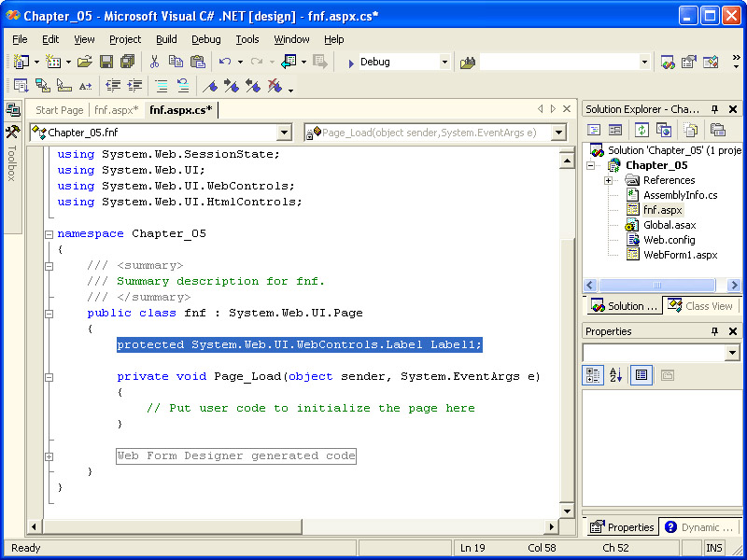This screenshot has height=560, width=747.
Task: Switch to the Class View tab
Action: (x=701, y=306)
